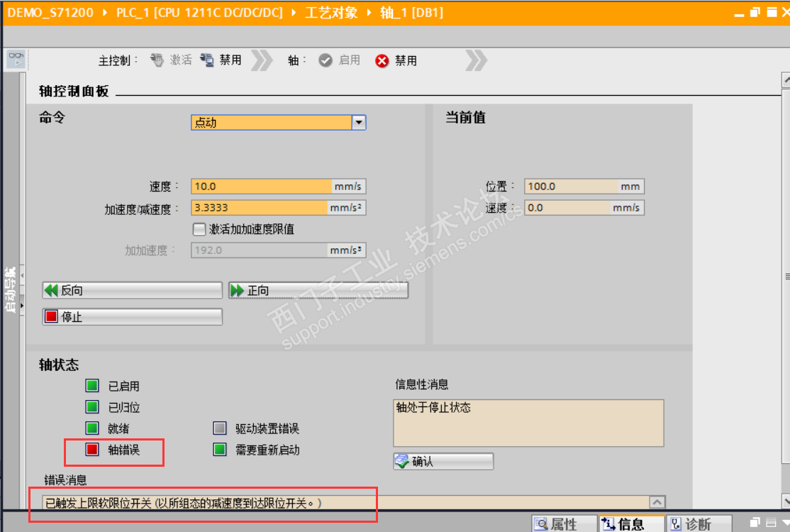This screenshot has width=790, height=532.
Task: Open the 诊断 diagnostics tab
Action: coord(699,524)
